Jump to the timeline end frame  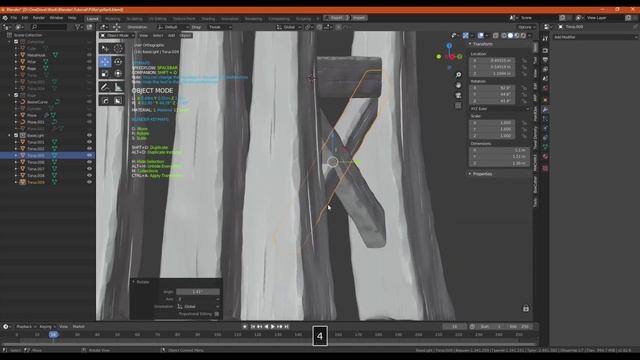tap(287, 327)
